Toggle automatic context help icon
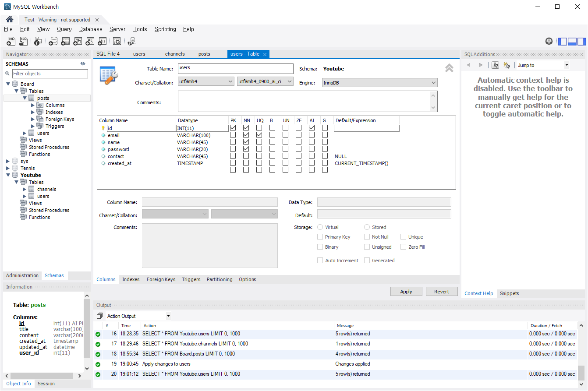This screenshot has height=391, width=588. [507, 65]
